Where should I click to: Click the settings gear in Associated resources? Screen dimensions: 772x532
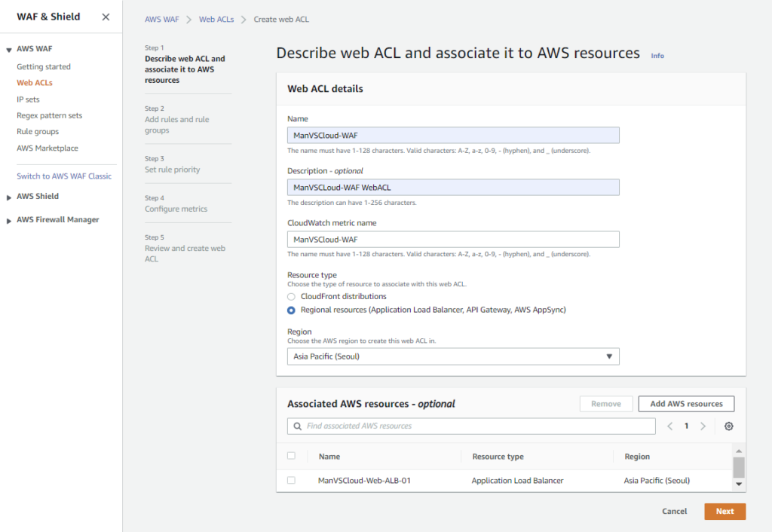[x=728, y=427]
